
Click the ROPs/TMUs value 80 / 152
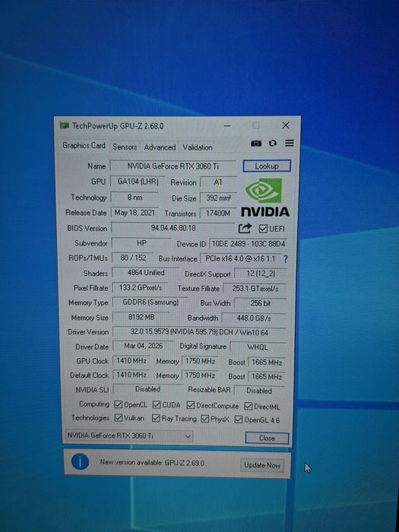point(133,258)
